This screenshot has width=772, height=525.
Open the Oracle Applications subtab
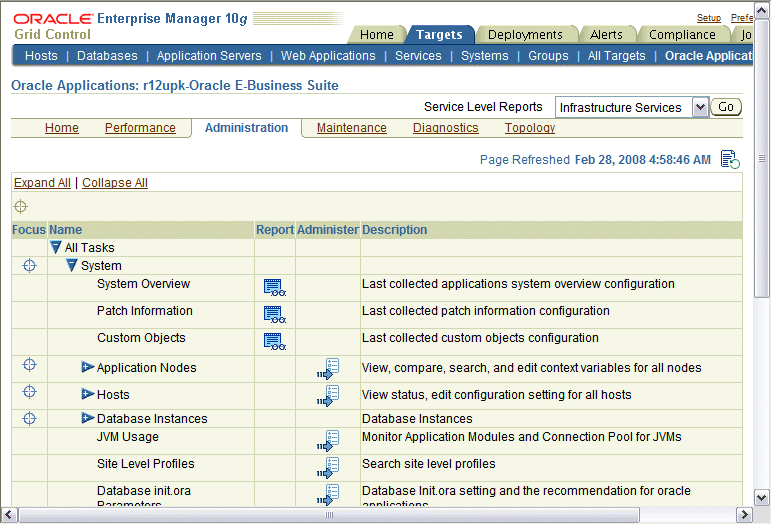pos(708,56)
